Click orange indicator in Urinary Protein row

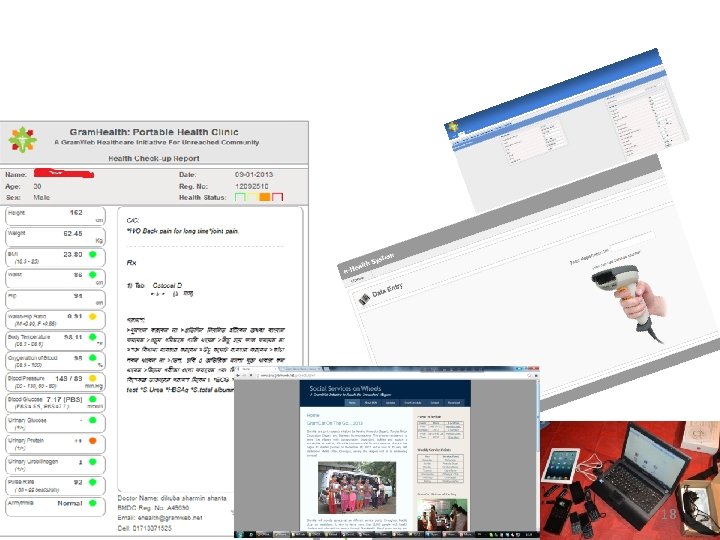click(93, 441)
